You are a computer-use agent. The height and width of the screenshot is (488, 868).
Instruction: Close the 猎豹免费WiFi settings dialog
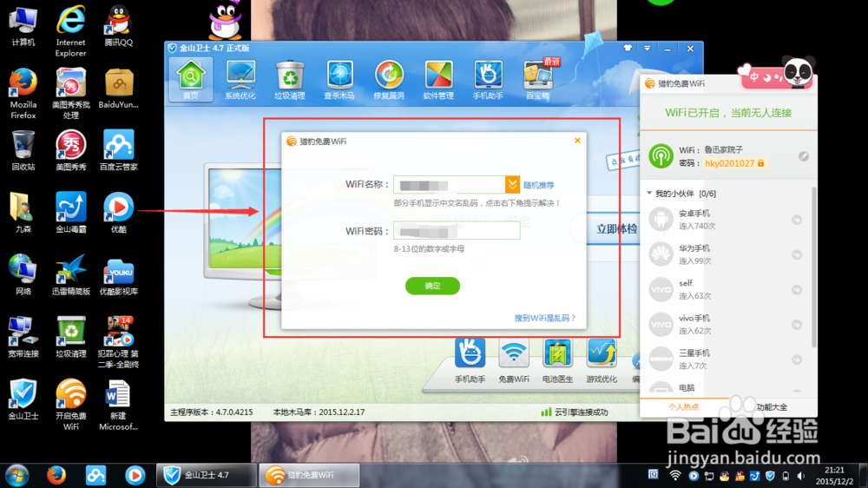tap(577, 141)
